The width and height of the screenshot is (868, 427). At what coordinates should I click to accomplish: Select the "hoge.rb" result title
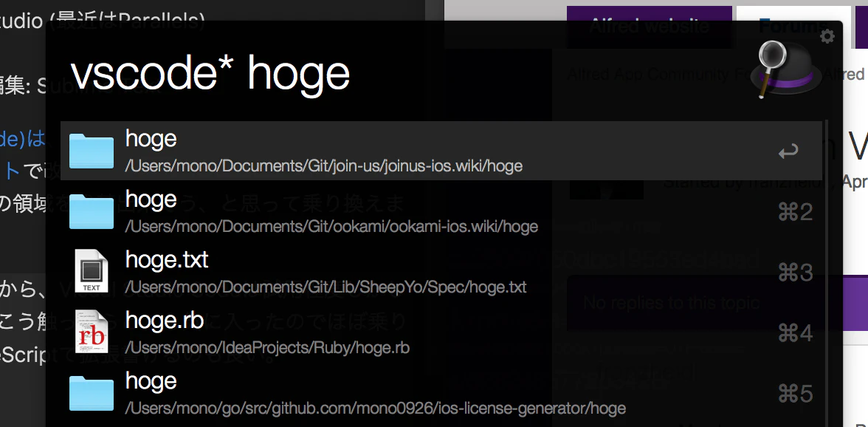click(165, 320)
